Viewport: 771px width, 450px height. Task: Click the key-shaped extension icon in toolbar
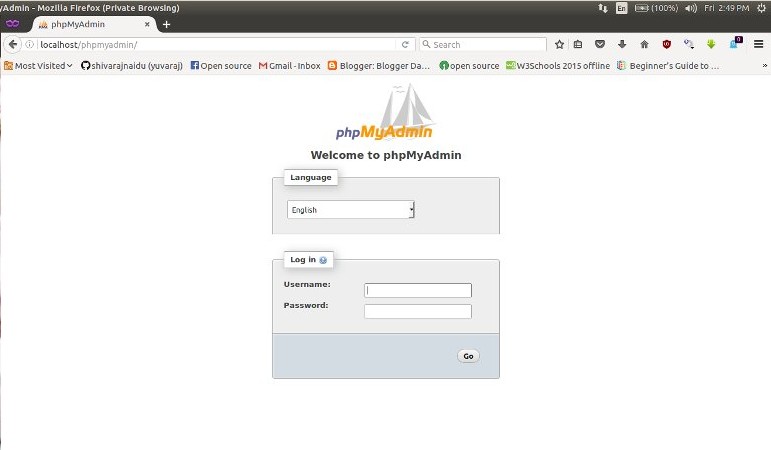pyautogui.click(x=688, y=44)
